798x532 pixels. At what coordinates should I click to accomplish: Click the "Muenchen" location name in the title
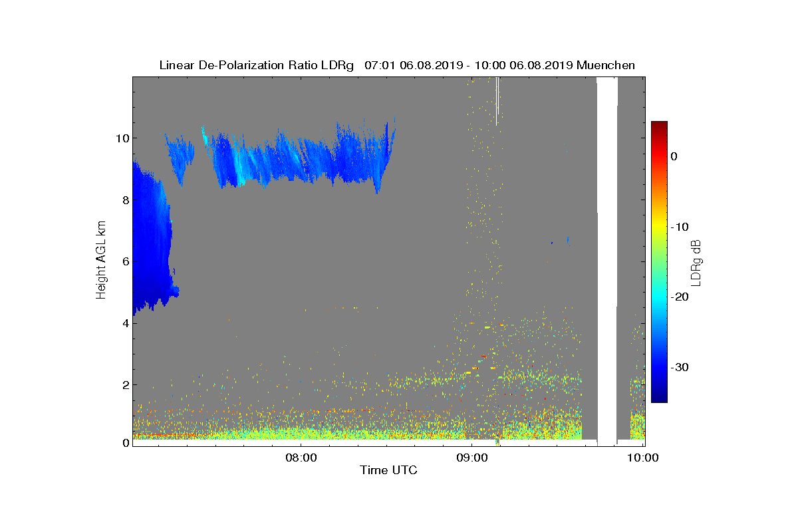[x=606, y=65]
